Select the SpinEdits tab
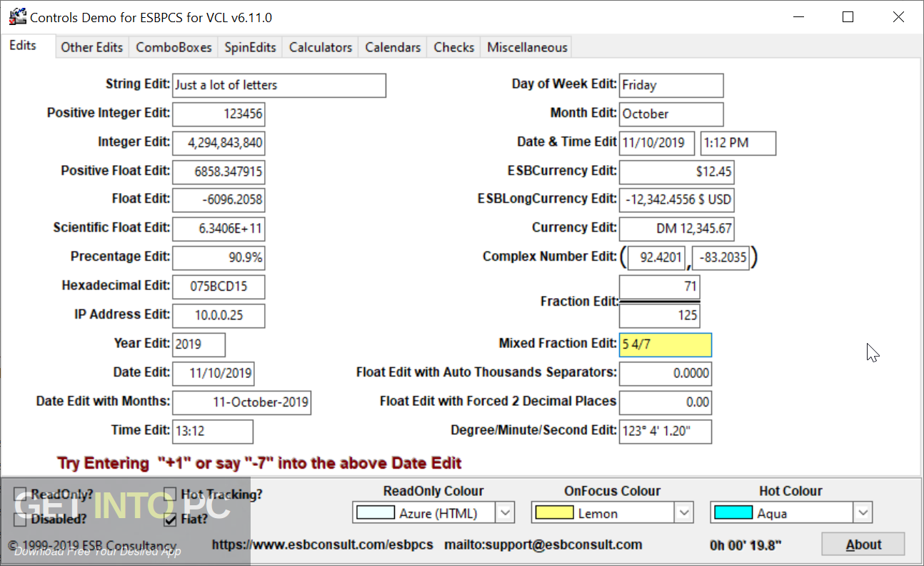This screenshot has height=566, width=924. [x=250, y=47]
